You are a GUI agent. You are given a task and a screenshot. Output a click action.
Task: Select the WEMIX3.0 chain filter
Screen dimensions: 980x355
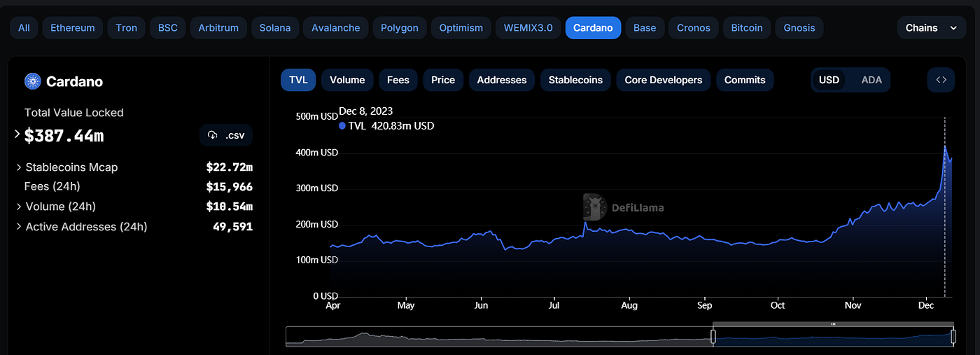click(528, 28)
